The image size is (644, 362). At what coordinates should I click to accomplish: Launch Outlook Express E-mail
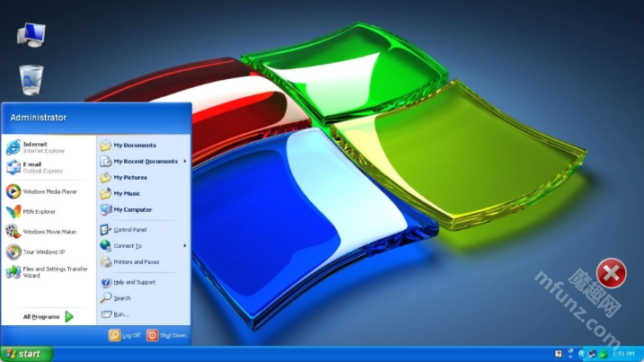pyautogui.click(x=36, y=167)
